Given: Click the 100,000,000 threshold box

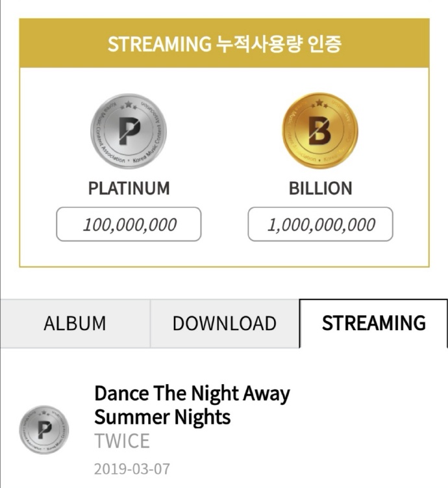Looking at the screenshot, I should [x=129, y=225].
